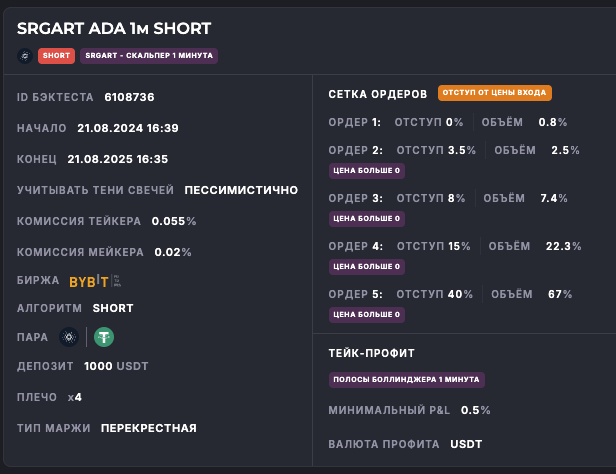
Task: Click the SRGART - СКАЛЬПЕР 1 МИНУТА tag
Action: click(150, 56)
